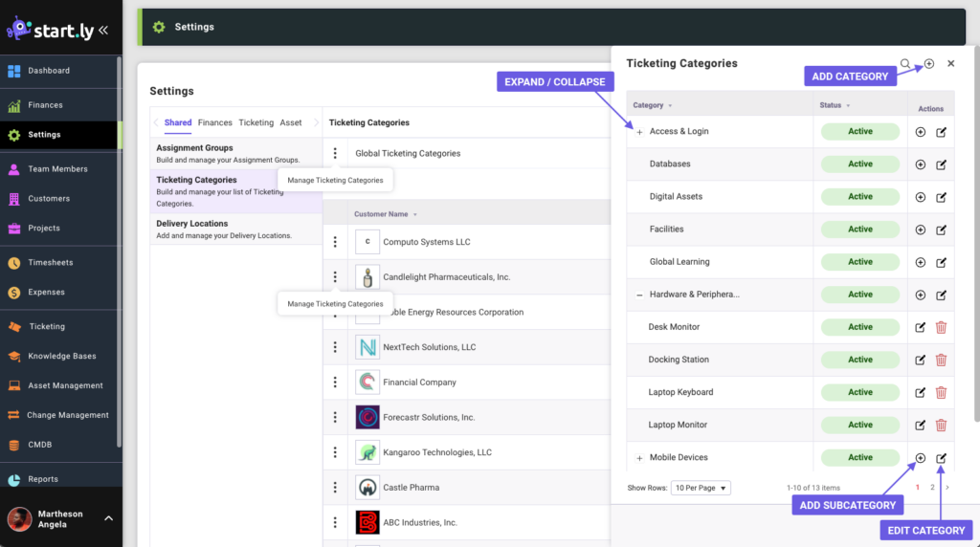The image size is (980, 547).
Task: Close the Ticketing Categories panel
Action: [950, 64]
